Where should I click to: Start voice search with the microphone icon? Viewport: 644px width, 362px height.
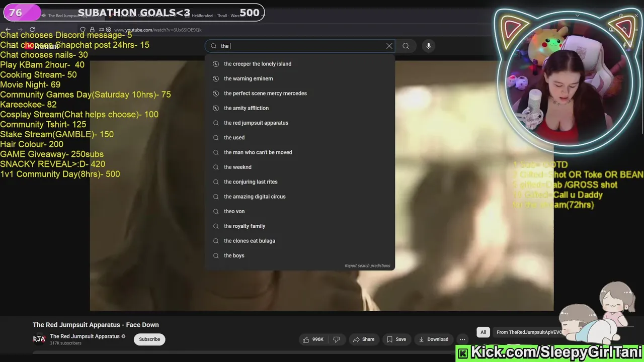coord(429,46)
